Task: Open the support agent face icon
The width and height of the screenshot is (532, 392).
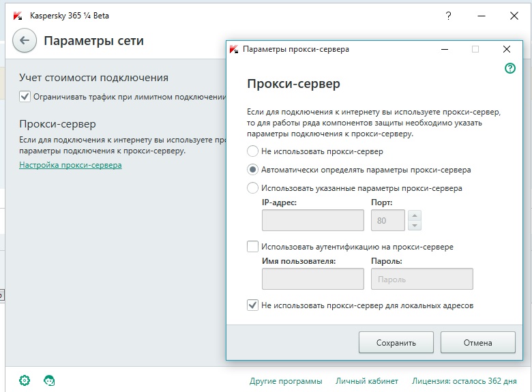Action: click(50, 380)
